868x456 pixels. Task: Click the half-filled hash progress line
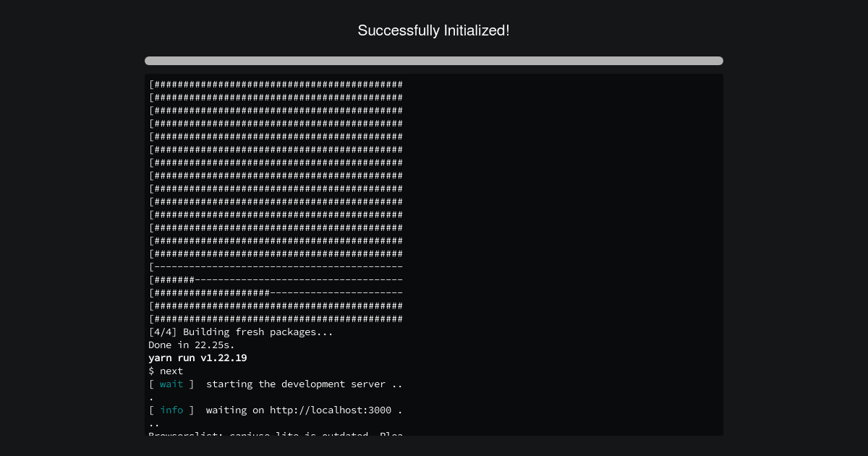coord(276,293)
